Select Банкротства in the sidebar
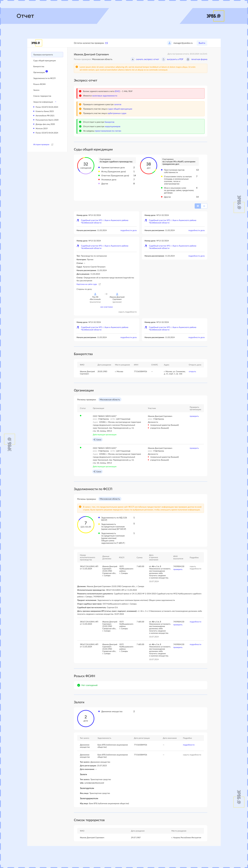The width and height of the screenshot is (248, 868). point(39,66)
